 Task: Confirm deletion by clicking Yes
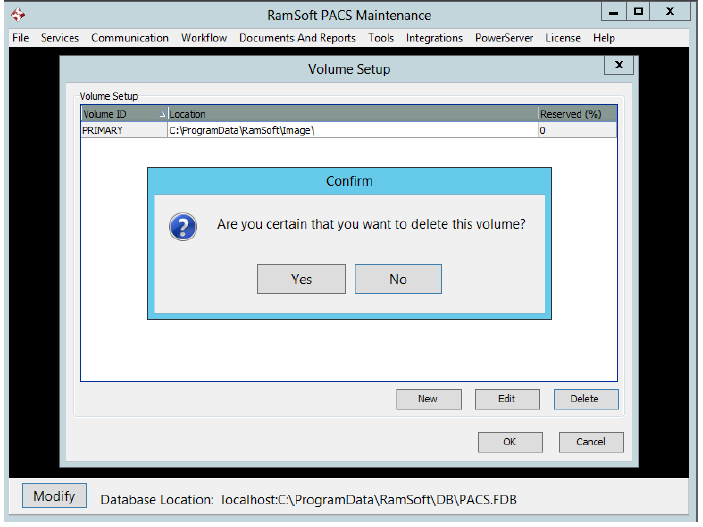click(x=301, y=279)
